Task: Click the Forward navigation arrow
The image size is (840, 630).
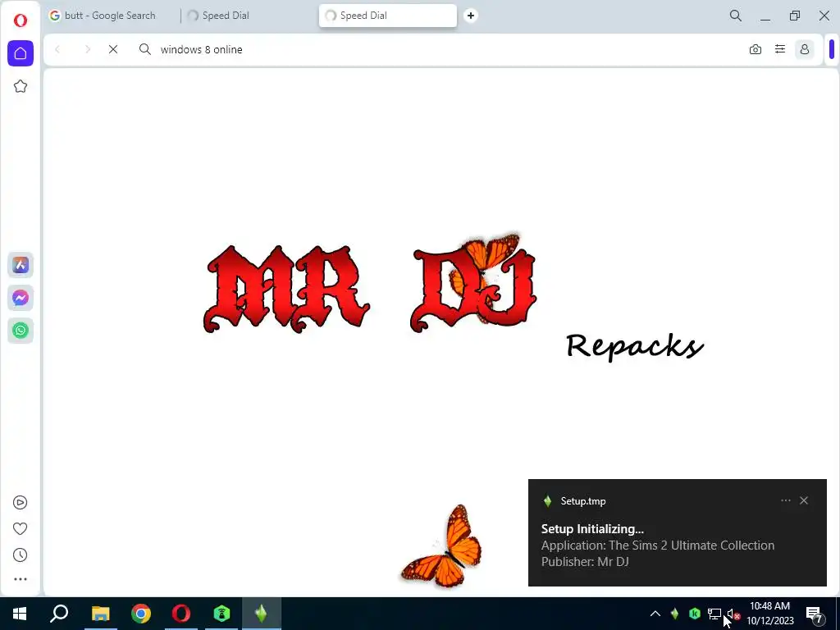Action: tap(87, 49)
